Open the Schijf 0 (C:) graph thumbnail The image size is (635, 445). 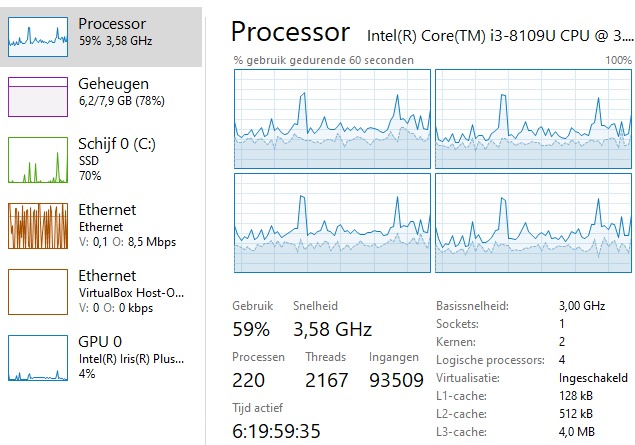point(38,160)
